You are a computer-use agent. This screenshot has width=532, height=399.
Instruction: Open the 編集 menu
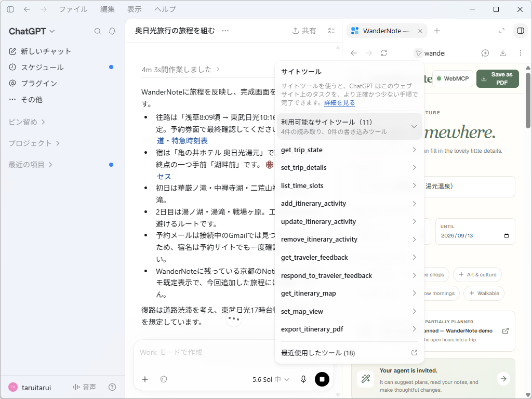(x=108, y=9)
